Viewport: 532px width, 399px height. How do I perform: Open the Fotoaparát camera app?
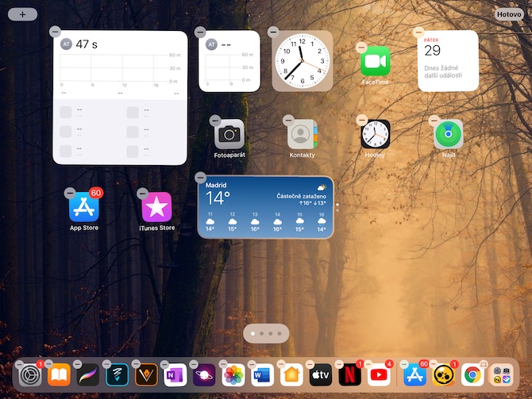[229, 134]
